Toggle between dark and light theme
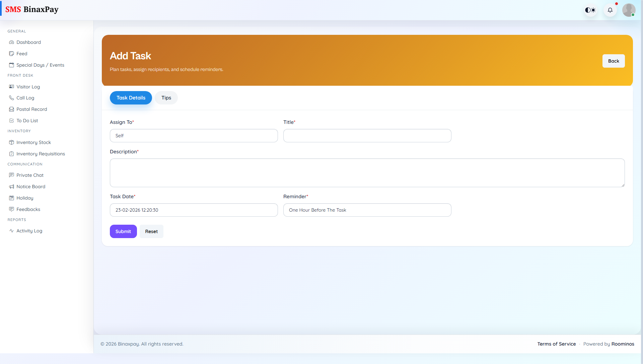 (590, 10)
